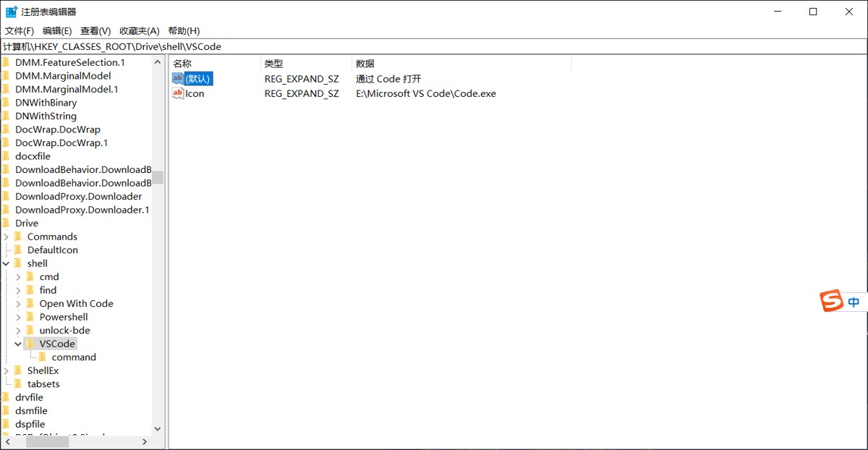Screen dimensions: 868x450
Task: Select the DNWithBinary key
Action: pos(46,103)
